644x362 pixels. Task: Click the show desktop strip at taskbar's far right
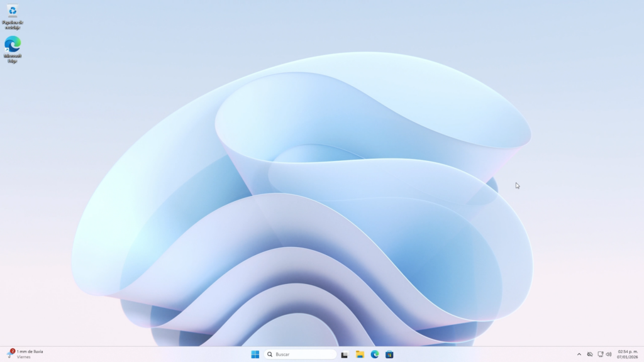(x=643, y=354)
